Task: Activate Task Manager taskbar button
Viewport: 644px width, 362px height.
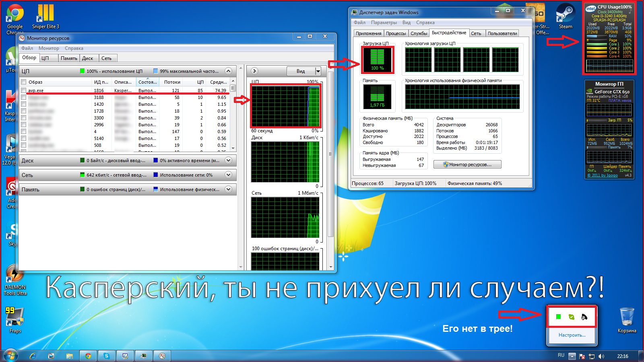Action: click(x=144, y=356)
